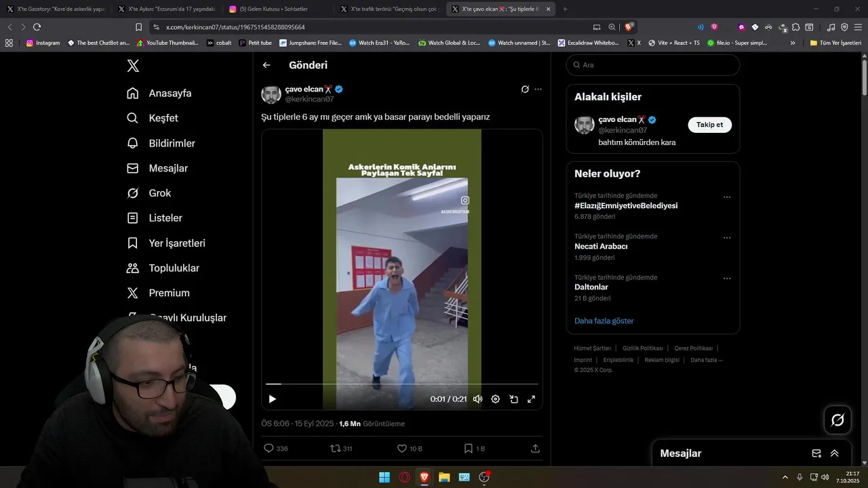Bookmark the post with 1 B saves
The image size is (868, 488).
[x=475, y=449]
